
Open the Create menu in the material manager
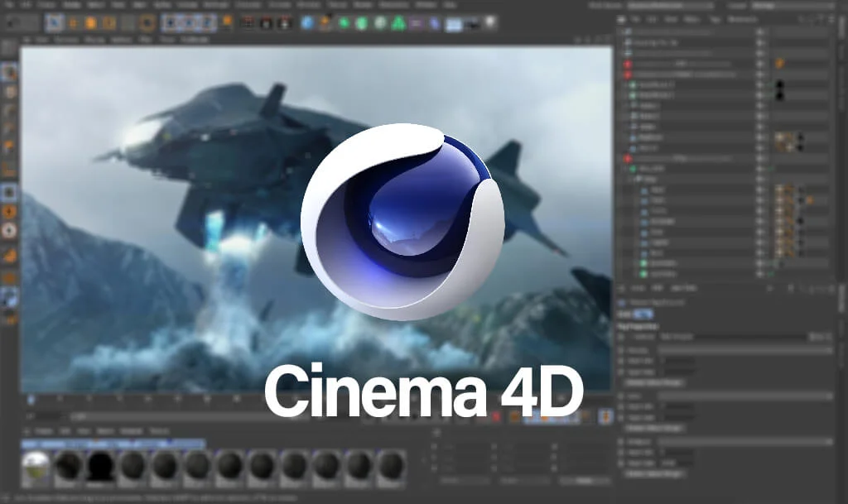(x=44, y=431)
